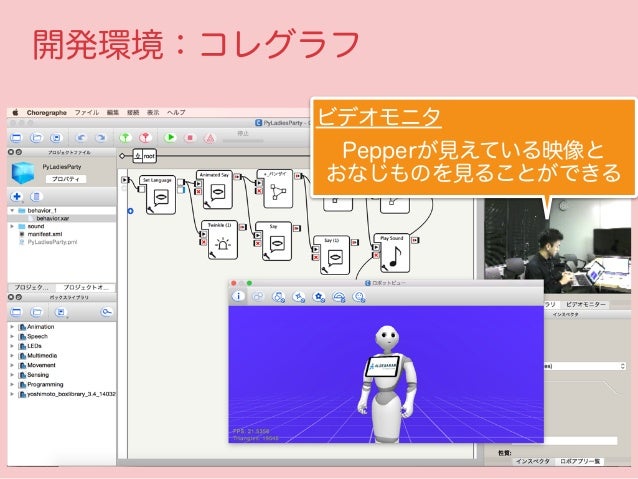The image size is (638, 479).
Task: Select behavior.xar file in project tree
Action: tap(52, 219)
